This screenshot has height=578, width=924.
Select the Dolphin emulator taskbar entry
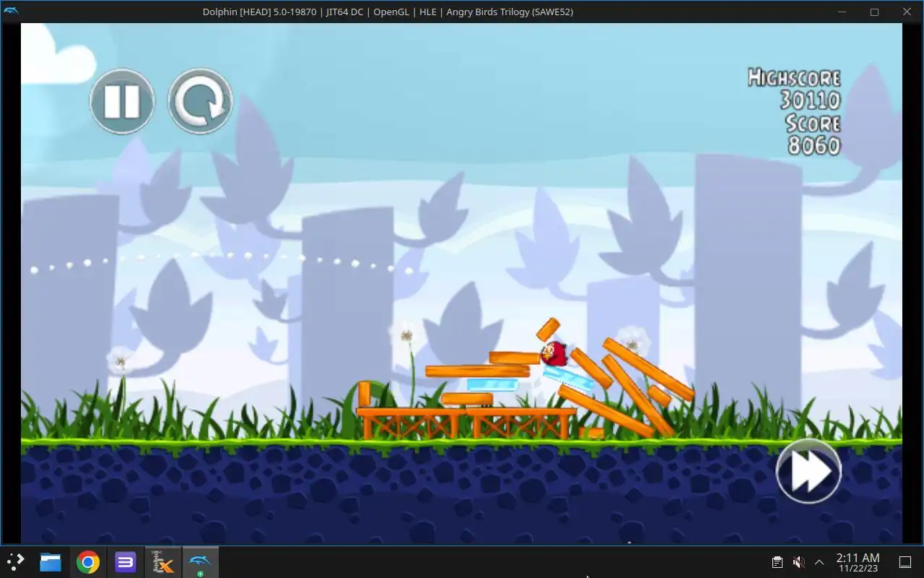click(200, 562)
